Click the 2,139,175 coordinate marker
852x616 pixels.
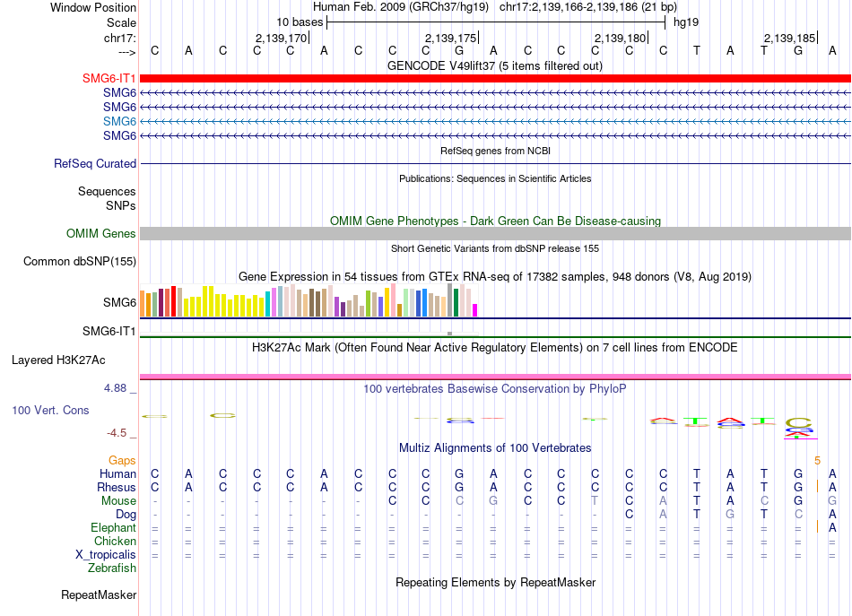click(x=451, y=38)
